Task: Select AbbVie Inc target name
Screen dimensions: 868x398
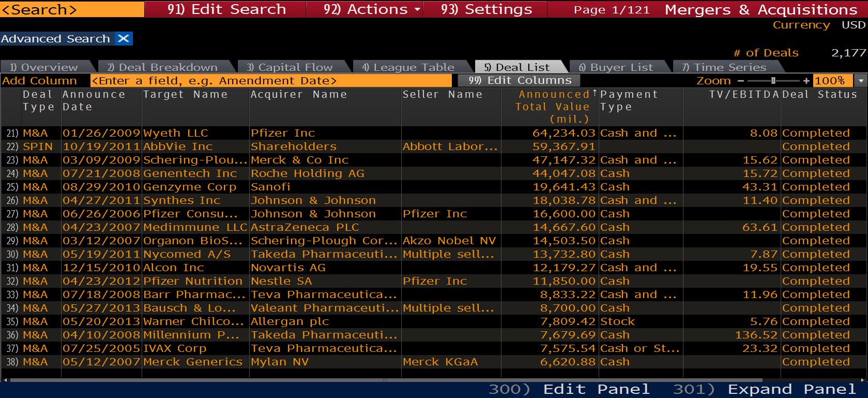Action: 178,146
